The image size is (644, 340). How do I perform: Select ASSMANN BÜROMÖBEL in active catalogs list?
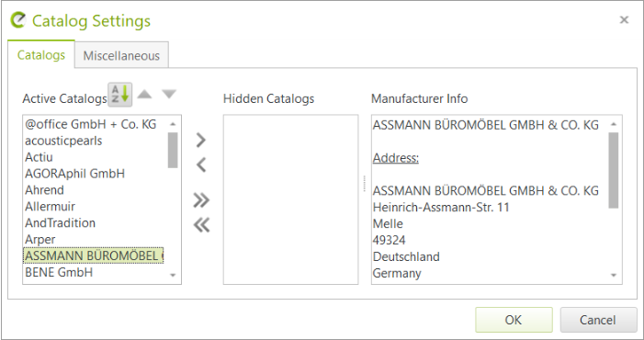[x=94, y=255]
